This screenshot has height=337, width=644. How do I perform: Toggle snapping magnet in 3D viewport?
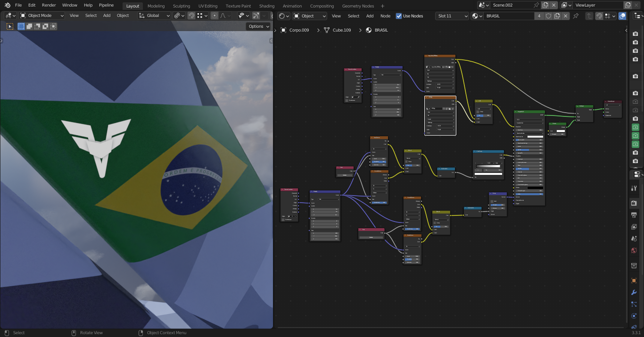point(191,16)
